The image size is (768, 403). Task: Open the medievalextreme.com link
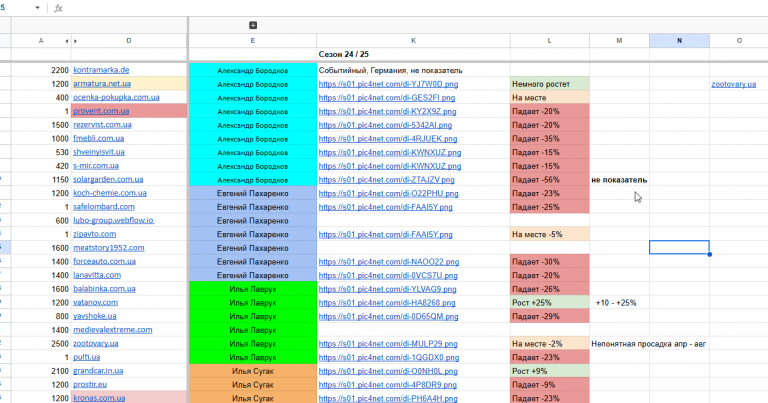coord(113,330)
